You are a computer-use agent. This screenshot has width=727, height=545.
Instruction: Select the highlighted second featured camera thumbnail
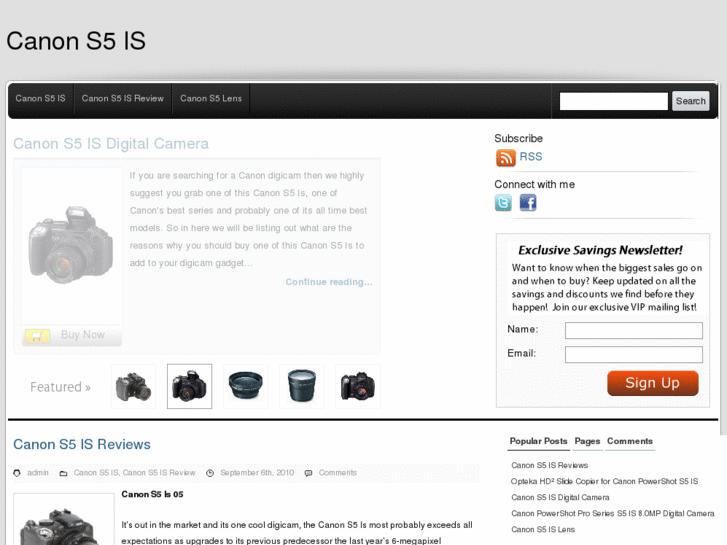point(190,386)
